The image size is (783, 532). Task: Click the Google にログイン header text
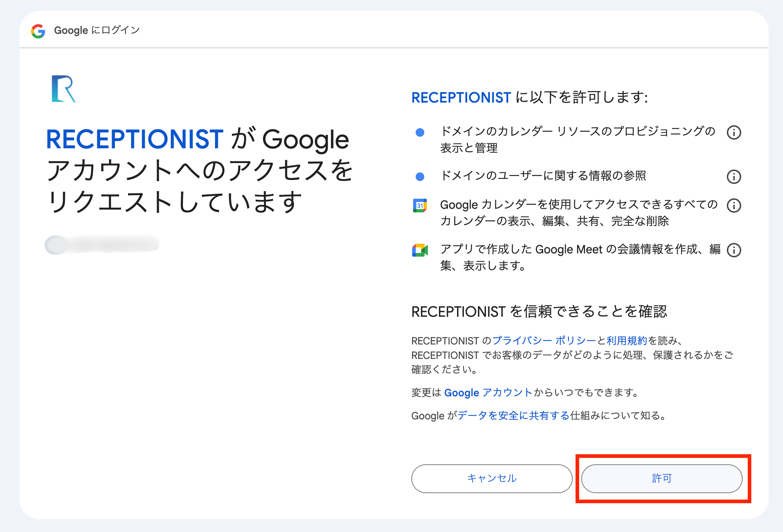click(97, 30)
